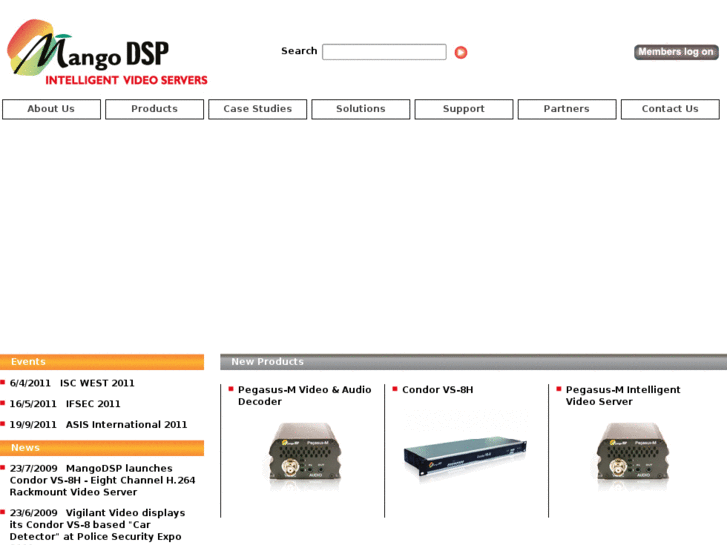Viewport: 727px width, 545px height.
Task: Go to Case Studies
Action: [258, 109]
